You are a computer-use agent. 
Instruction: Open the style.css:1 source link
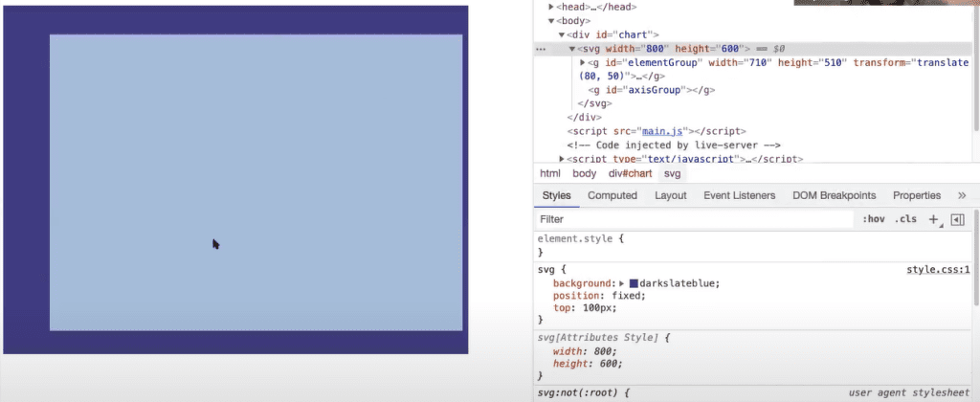tap(938, 270)
